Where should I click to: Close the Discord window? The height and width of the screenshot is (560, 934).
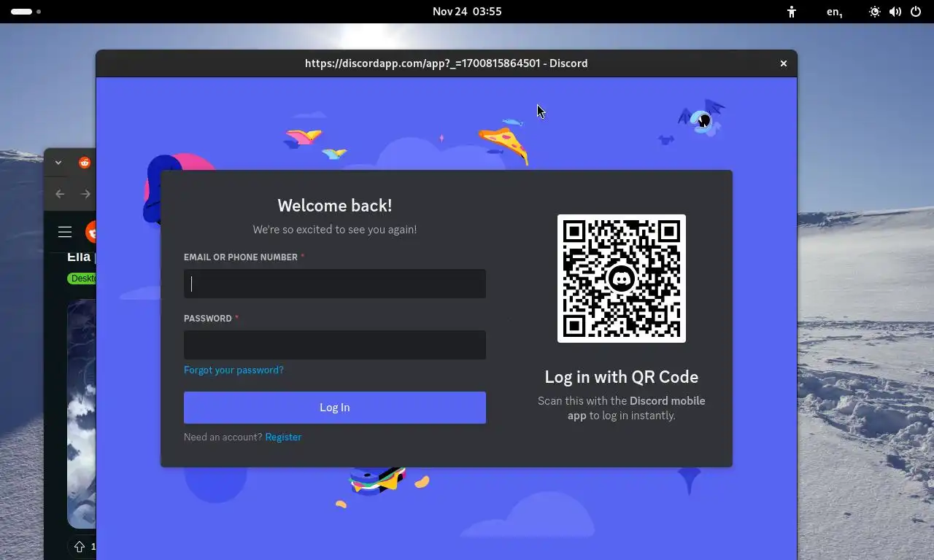click(784, 63)
